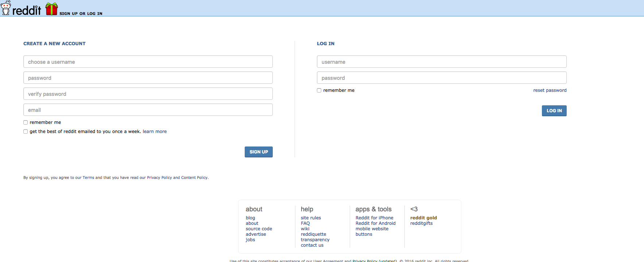Focus the login username field
This screenshot has height=262, width=644.
[x=442, y=62]
